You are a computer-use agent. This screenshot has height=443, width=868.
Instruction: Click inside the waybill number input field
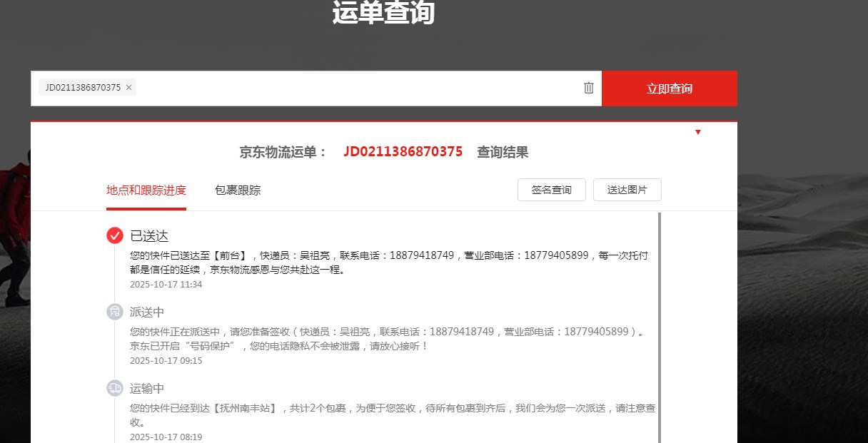357,88
